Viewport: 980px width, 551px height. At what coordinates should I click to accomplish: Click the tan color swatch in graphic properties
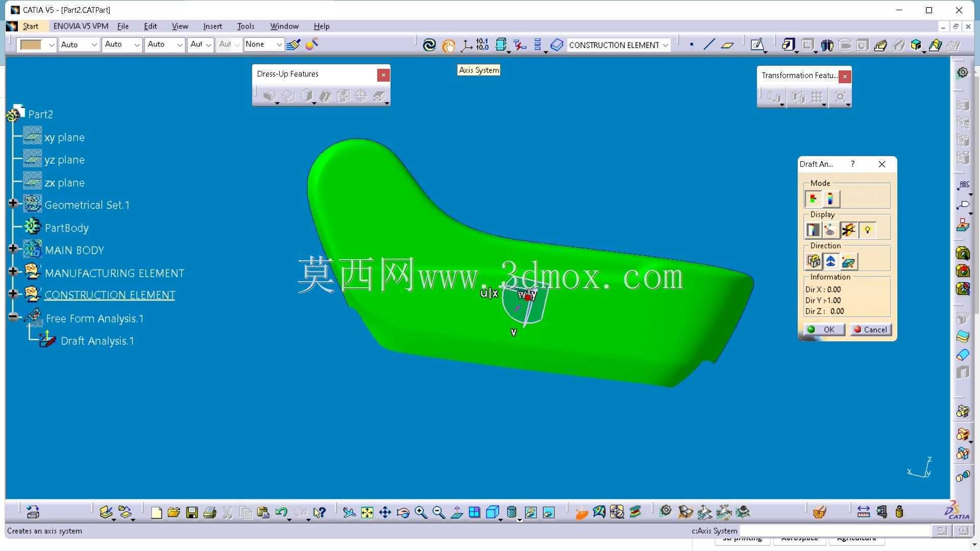(x=31, y=45)
